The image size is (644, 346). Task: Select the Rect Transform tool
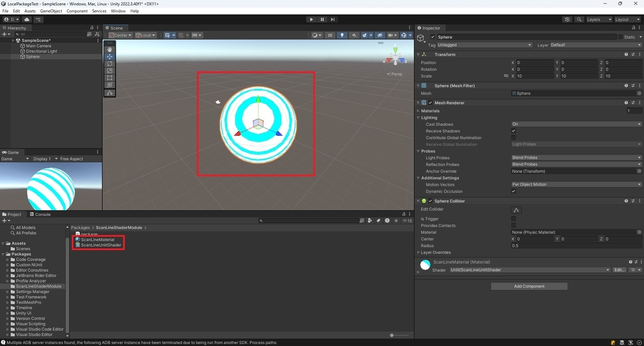(x=109, y=77)
